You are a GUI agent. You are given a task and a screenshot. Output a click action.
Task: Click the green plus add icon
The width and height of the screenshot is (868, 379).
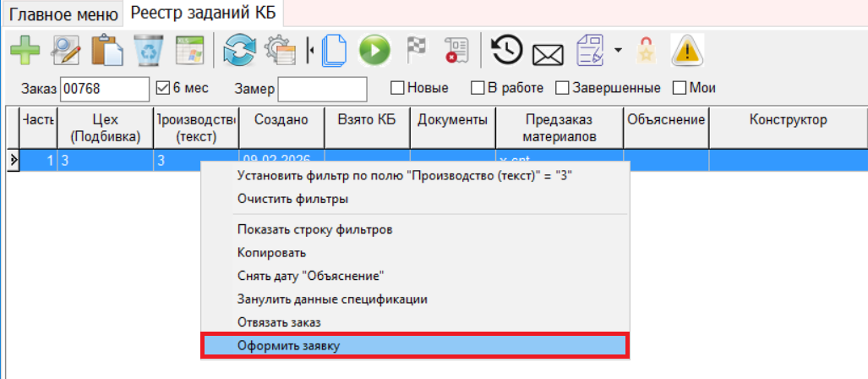25,50
